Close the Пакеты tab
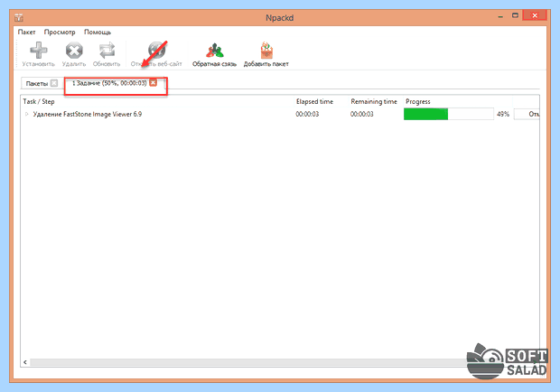Screen dimensions: 560x392 click(54, 83)
